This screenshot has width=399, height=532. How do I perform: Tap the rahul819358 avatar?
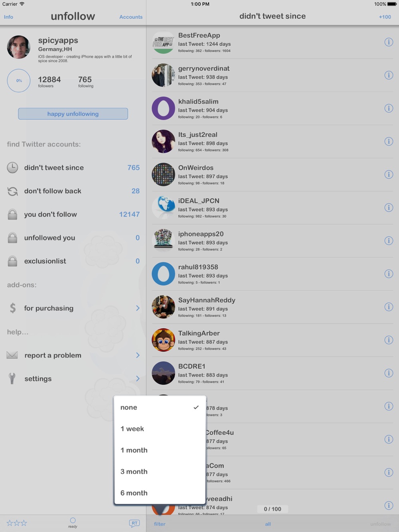pyautogui.click(x=163, y=274)
